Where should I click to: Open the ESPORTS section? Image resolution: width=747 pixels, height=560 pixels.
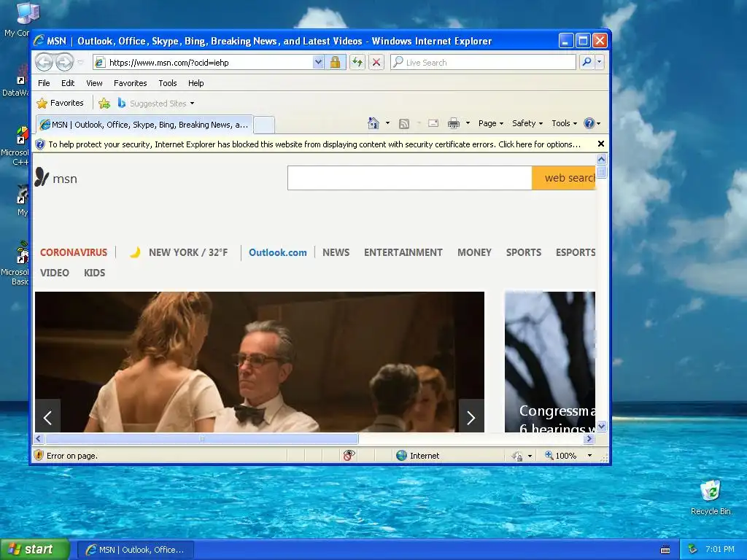(576, 252)
